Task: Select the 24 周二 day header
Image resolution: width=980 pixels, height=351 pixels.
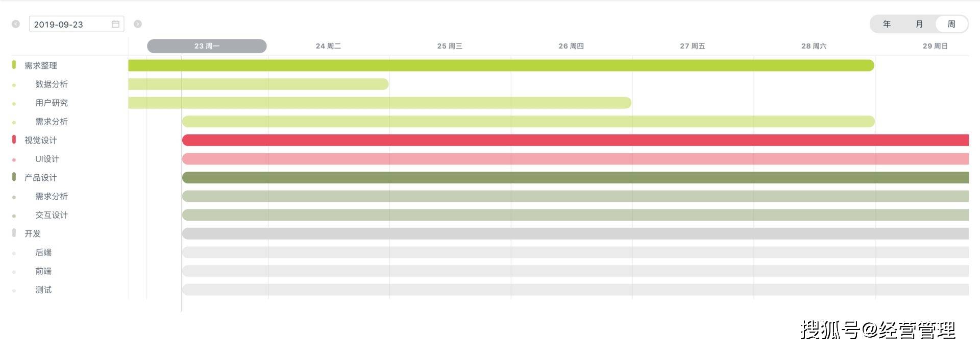Action: [x=328, y=46]
